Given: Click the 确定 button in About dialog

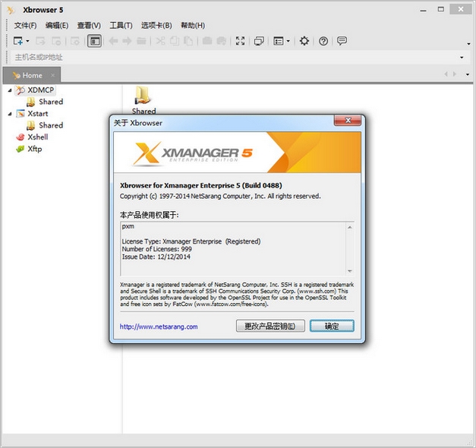Looking at the screenshot, I should 332,326.
